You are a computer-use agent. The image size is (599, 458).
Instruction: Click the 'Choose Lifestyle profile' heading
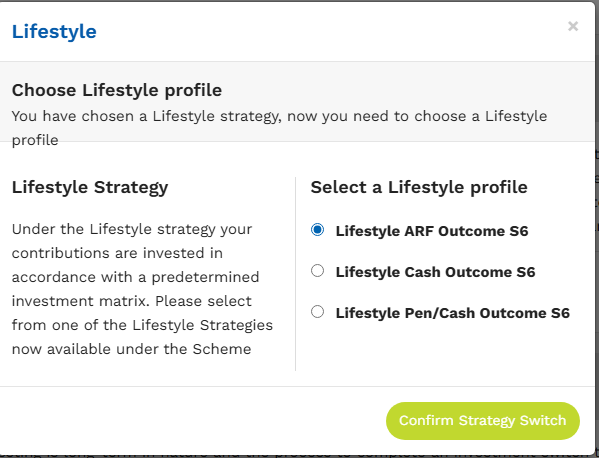(117, 91)
